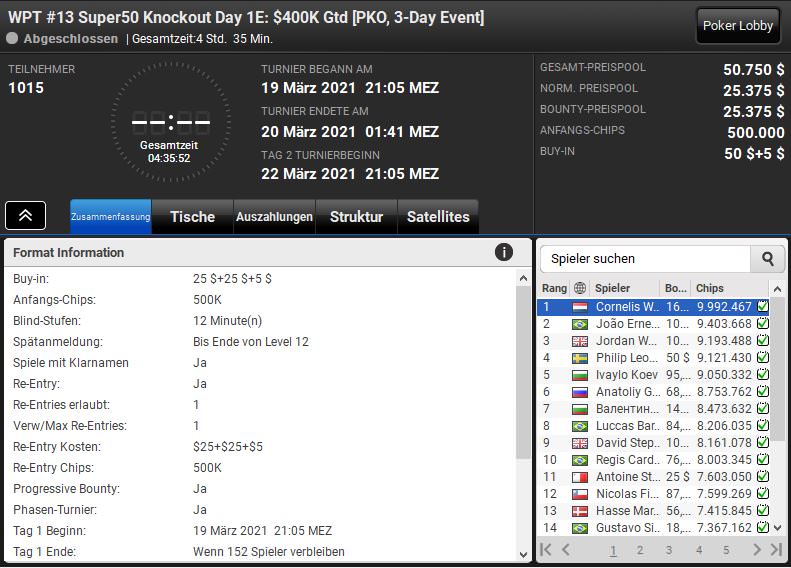Toggle checkbox in Cornelis W.. row
The width and height of the screenshot is (791, 568).
[763, 306]
